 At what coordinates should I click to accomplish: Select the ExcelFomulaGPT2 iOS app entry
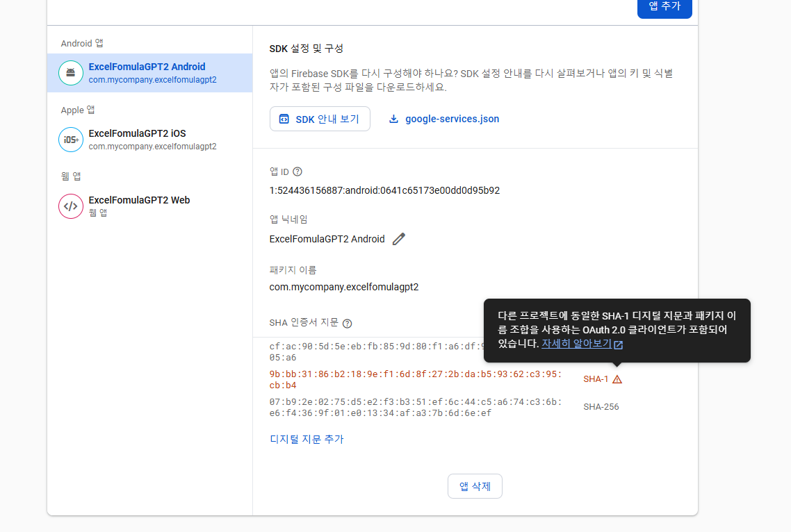click(150, 140)
